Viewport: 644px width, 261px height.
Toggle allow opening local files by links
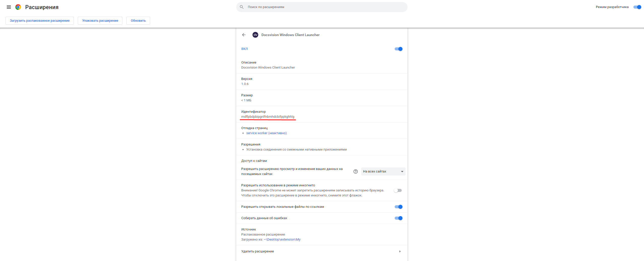[x=398, y=207]
